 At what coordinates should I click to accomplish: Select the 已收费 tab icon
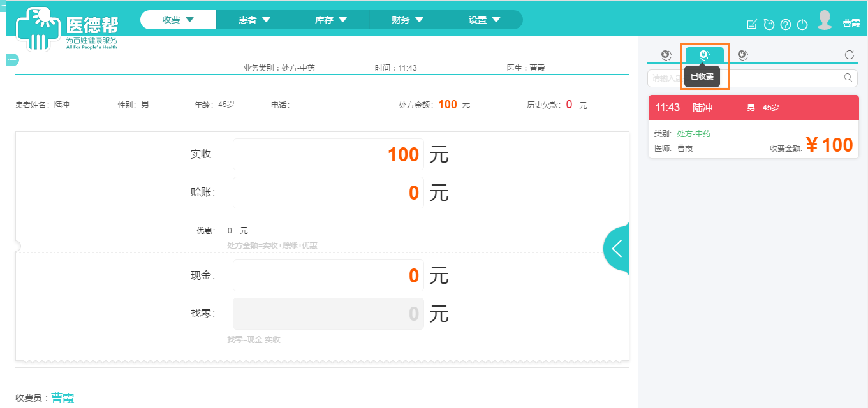coord(705,55)
